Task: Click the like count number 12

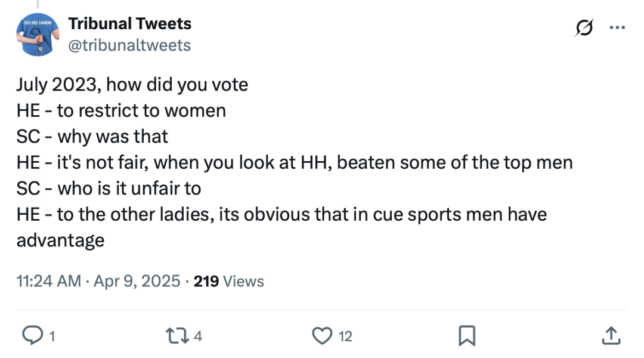Action: pyautogui.click(x=345, y=337)
